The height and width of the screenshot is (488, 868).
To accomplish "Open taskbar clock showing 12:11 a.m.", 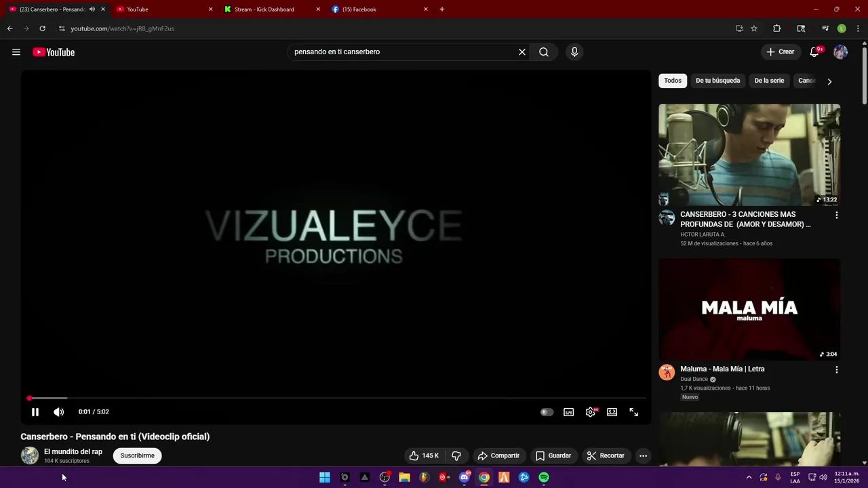I will pyautogui.click(x=847, y=477).
